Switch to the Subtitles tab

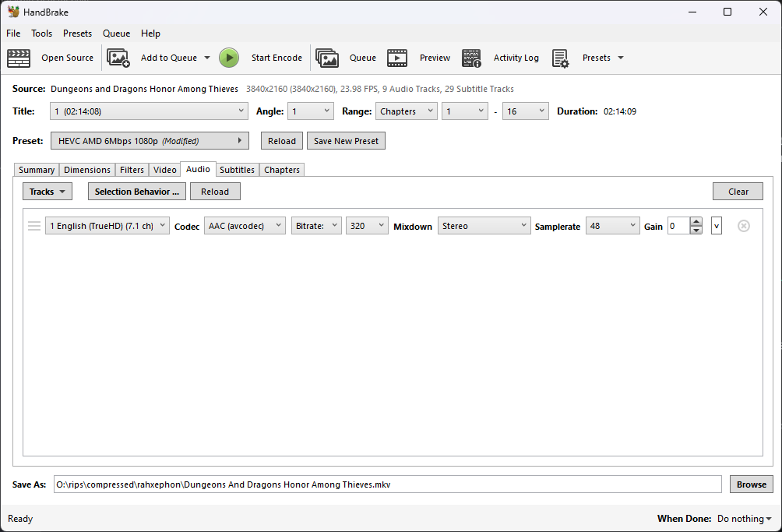[x=237, y=170]
